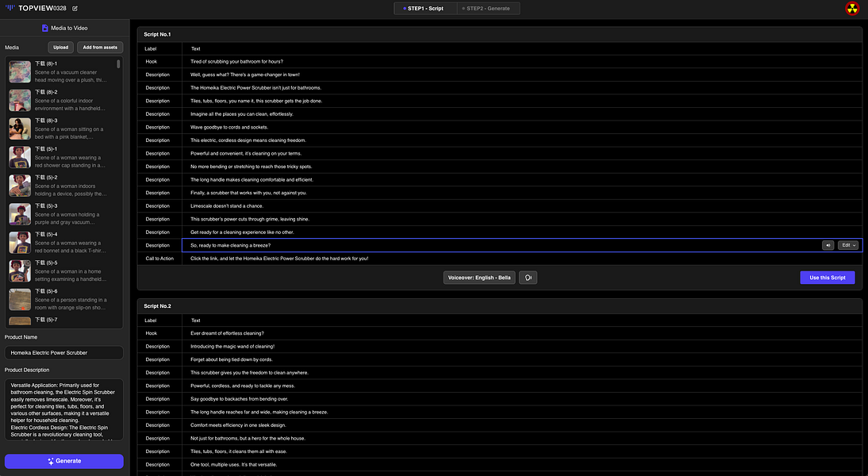
Task: Click the sparkle icon on the Generate button
Action: pyautogui.click(x=50, y=460)
